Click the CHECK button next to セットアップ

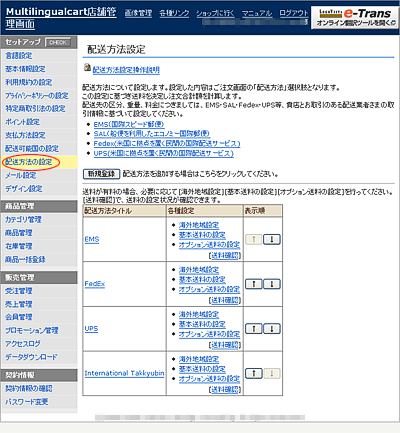[58, 42]
